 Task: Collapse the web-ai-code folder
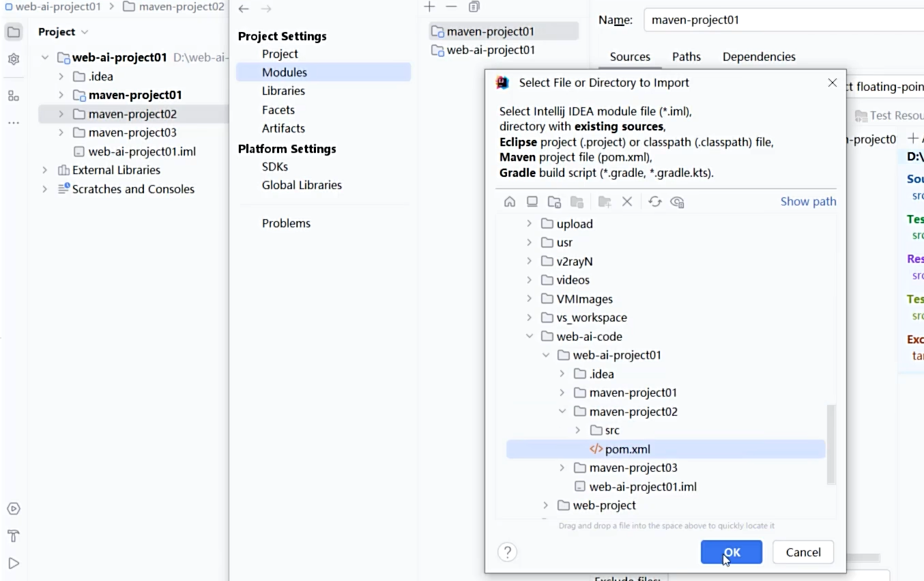[x=529, y=337]
